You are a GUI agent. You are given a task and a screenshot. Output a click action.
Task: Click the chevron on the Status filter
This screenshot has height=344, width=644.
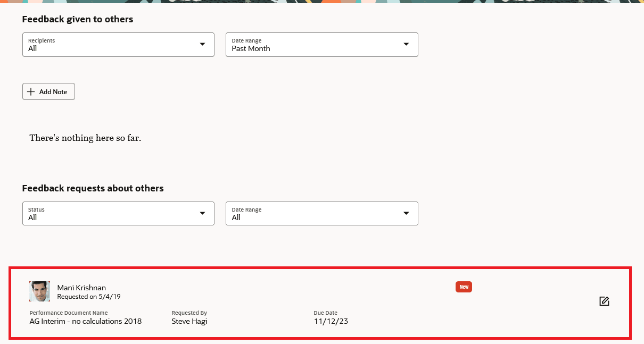202,213
